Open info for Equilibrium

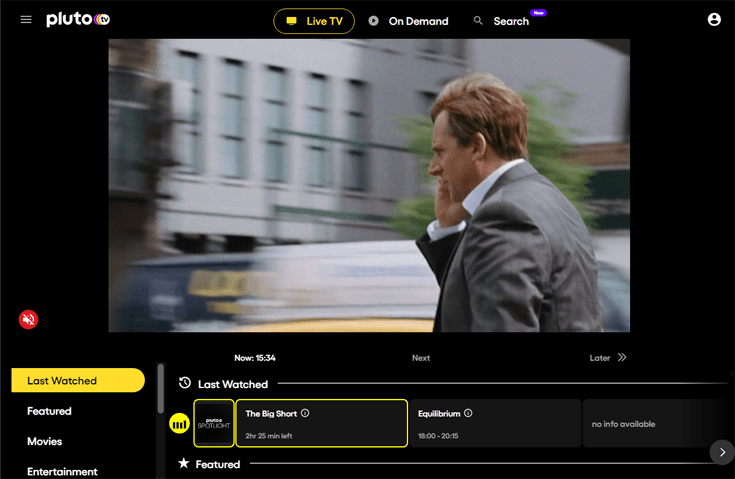[x=468, y=413]
